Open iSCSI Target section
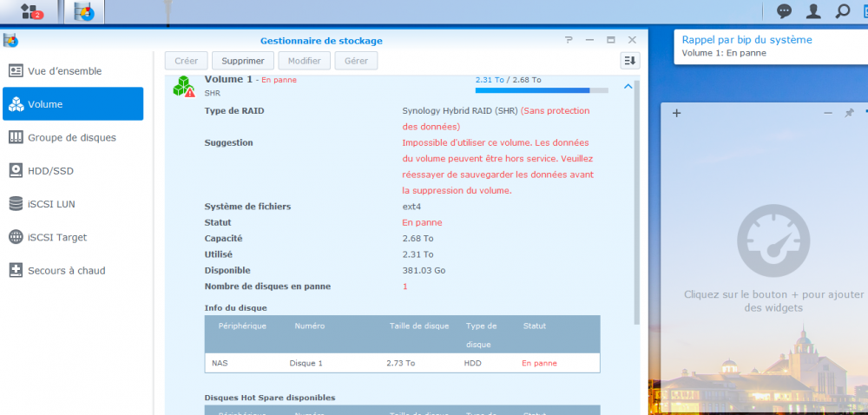Image resolution: width=868 pixels, height=415 pixels. (73, 237)
